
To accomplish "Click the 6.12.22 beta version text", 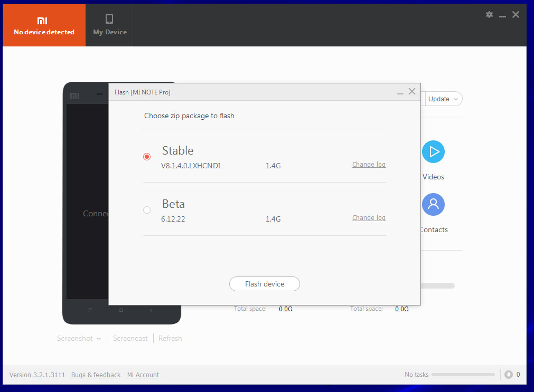I will tap(173, 219).
